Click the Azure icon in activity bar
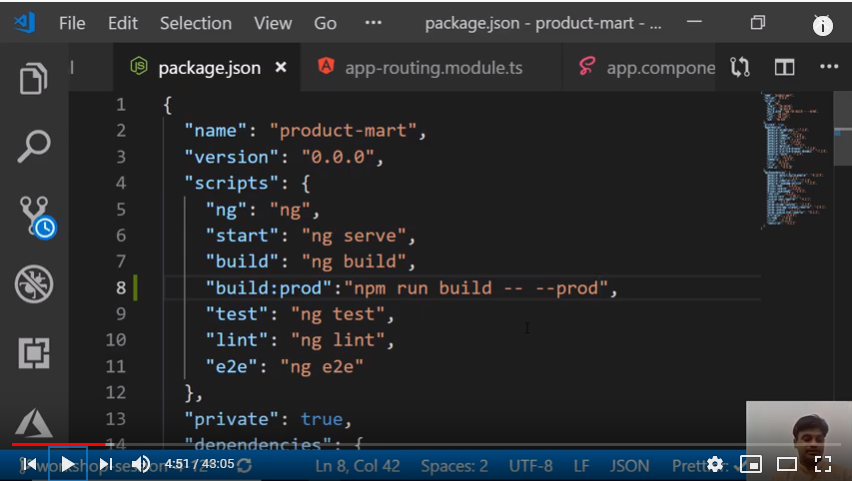This screenshot has height=481, width=852. tap(34, 422)
